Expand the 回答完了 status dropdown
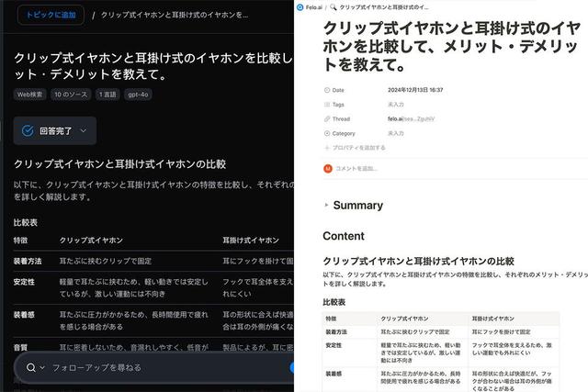Viewport: 588px width, 392px height. pyautogui.click(x=84, y=130)
